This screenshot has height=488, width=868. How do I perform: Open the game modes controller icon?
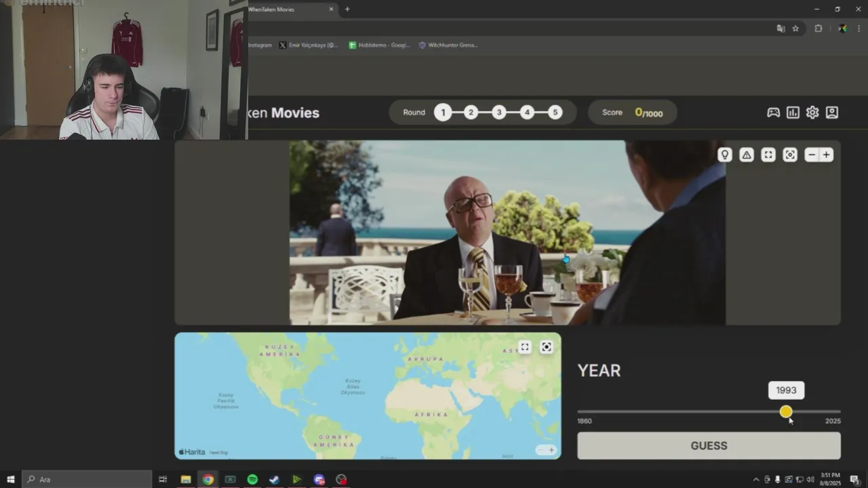[773, 113]
